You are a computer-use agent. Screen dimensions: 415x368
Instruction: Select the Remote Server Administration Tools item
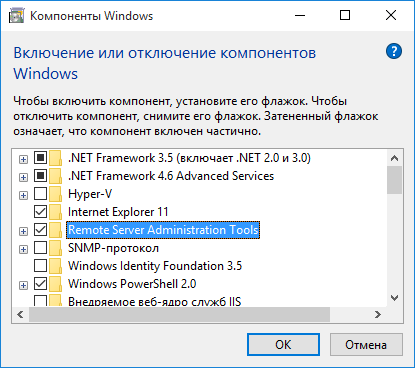click(163, 230)
